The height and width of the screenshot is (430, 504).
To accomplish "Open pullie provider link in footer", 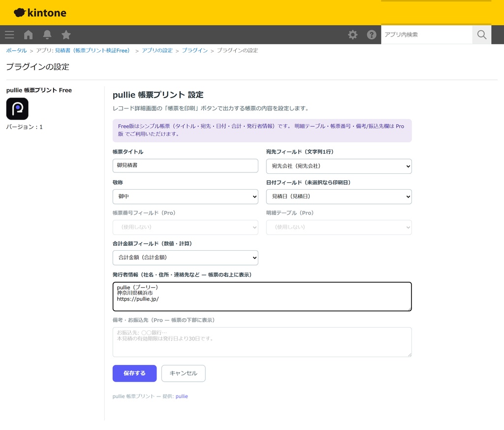I will point(182,396).
